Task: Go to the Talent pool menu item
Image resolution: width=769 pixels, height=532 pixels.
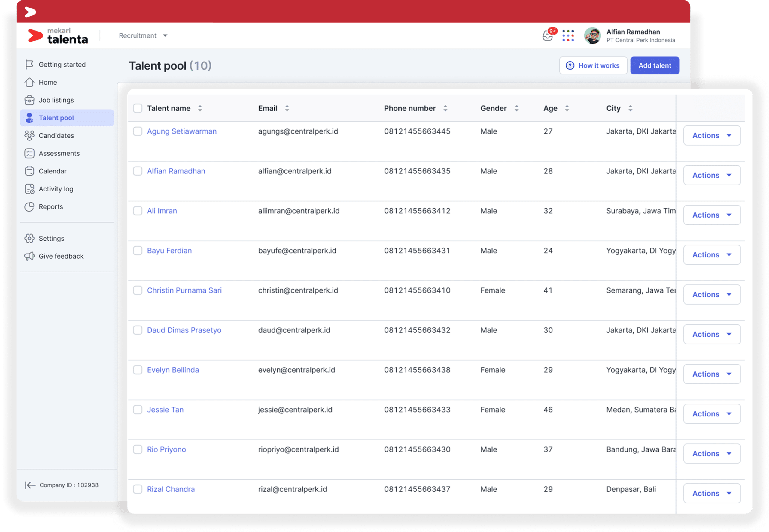Action: [56, 118]
